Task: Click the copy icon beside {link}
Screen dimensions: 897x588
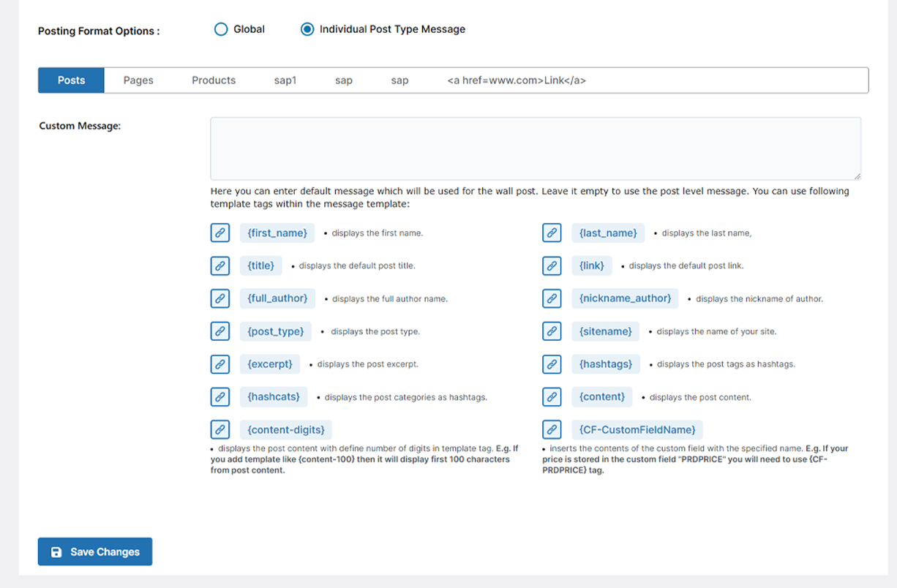Action: (x=552, y=265)
